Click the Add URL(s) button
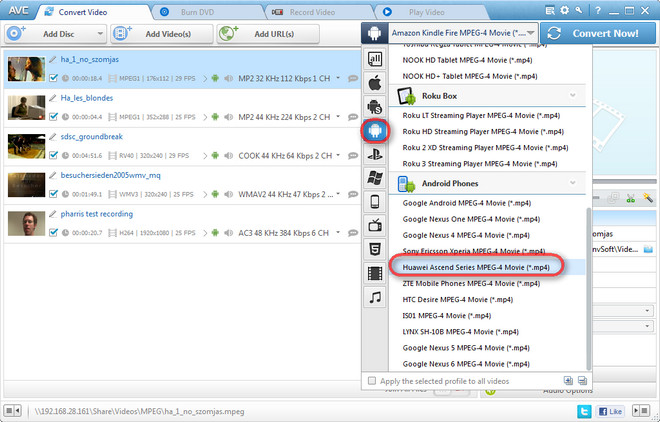The image size is (660, 422). pyautogui.click(x=268, y=34)
